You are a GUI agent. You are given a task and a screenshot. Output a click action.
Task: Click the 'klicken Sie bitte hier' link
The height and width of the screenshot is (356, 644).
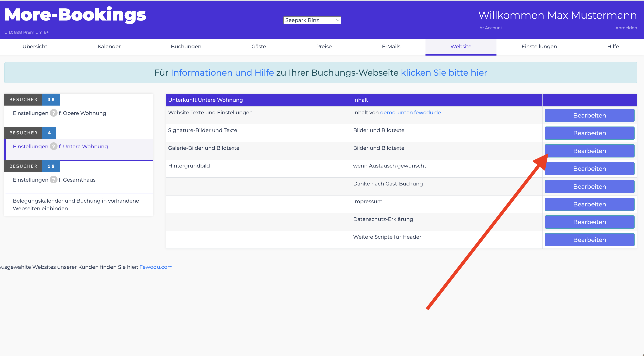444,73
